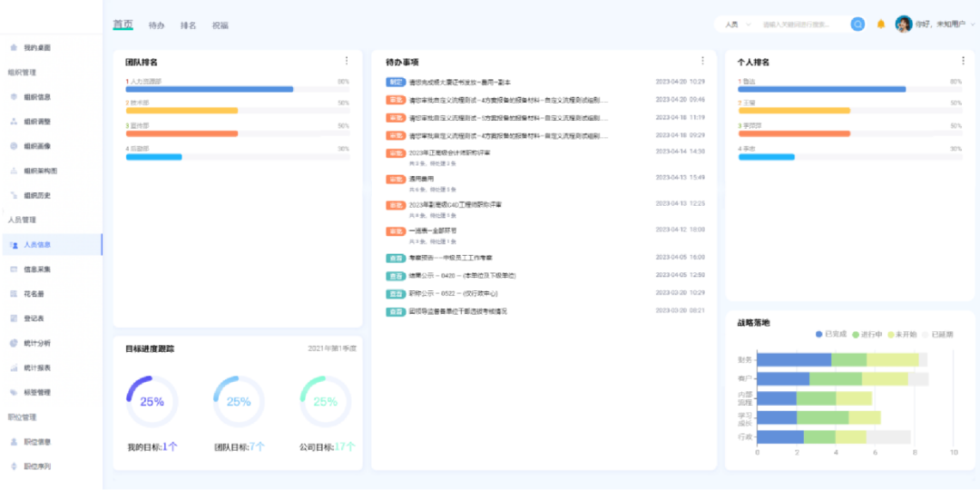980x490 pixels.
Task: Click the orange tag on the 2023-04-14 14:30 item
Action: click(396, 153)
